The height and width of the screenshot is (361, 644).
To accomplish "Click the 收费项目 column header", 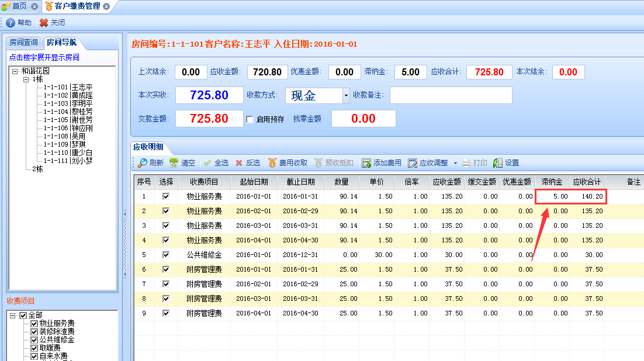I will 204,182.
